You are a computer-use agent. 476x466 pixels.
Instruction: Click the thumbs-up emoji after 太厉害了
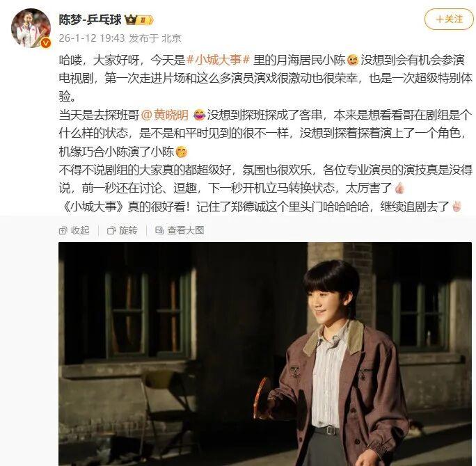399,188
